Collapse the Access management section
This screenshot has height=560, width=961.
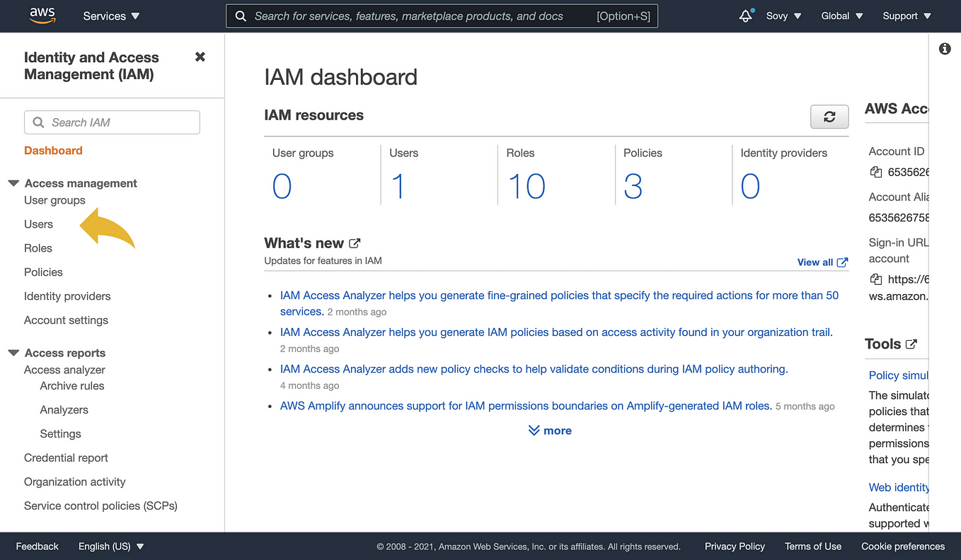click(13, 183)
